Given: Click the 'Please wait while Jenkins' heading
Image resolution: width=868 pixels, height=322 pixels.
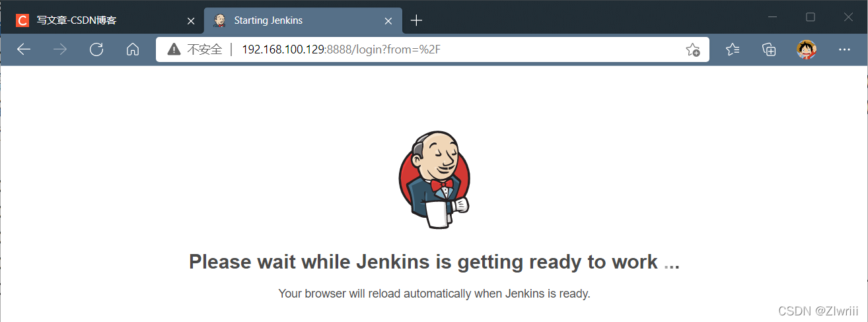Looking at the screenshot, I should [x=434, y=262].
